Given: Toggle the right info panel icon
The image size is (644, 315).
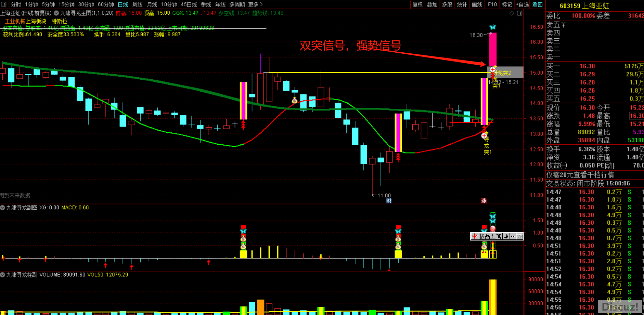Looking at the screenshot, I should point(519,13).
